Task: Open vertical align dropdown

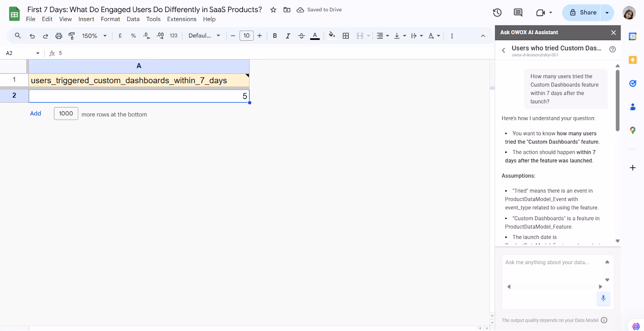Action: point(400,36)
